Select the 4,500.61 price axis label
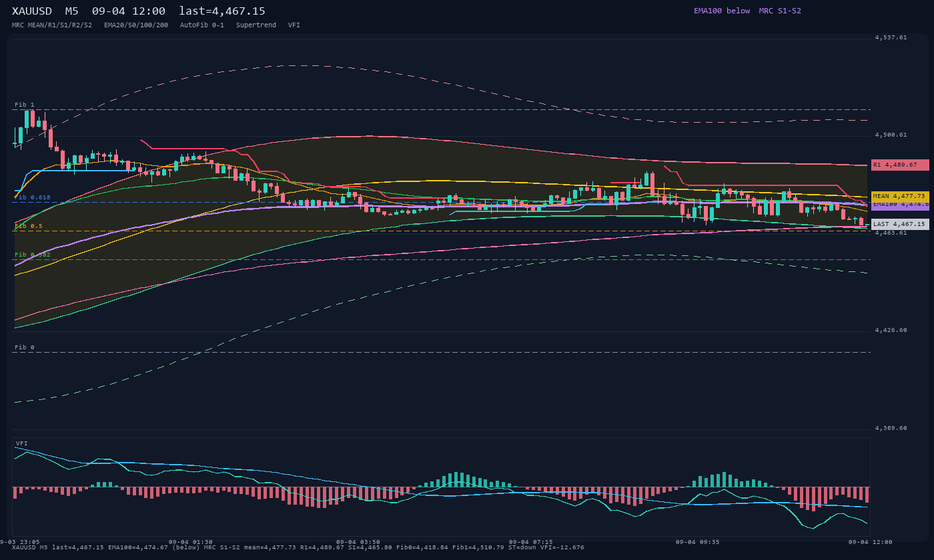This screenshot has width=934, height=560. click(891, 135)
